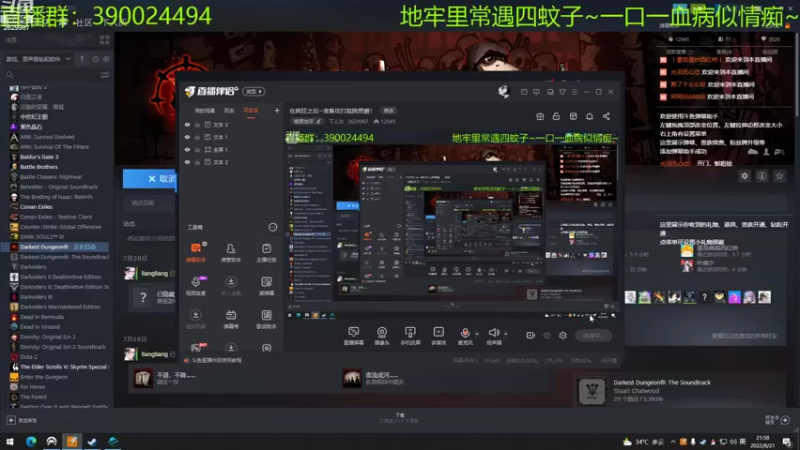The width and height of the screenshot is (800, 450).
Task: Click the blue cancel button in Steam
Action: click(x=149, y=179)
